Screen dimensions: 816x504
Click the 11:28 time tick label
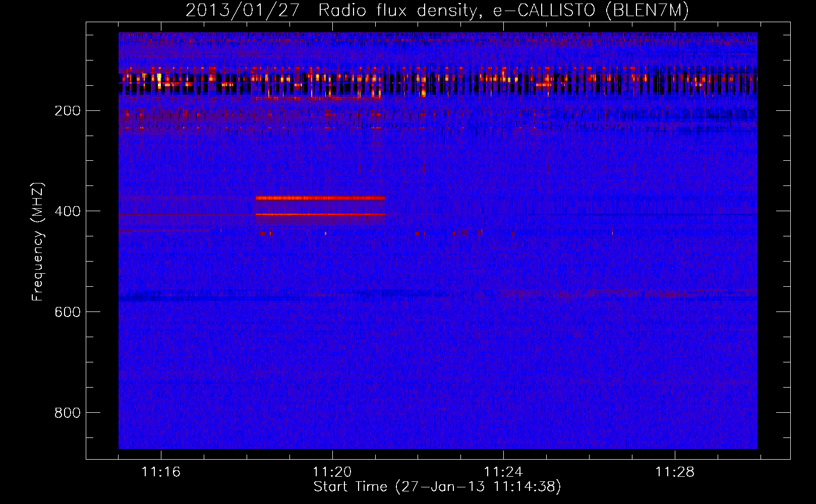tap(675, 472)
